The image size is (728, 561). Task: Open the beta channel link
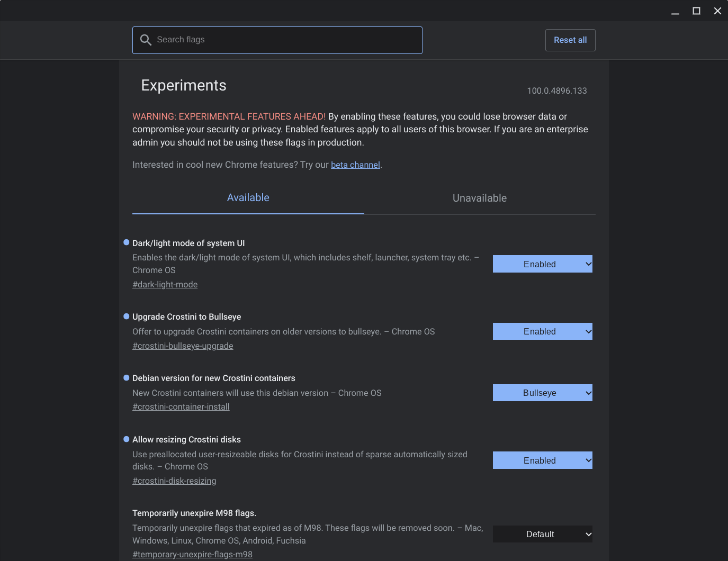coord(355,165)
